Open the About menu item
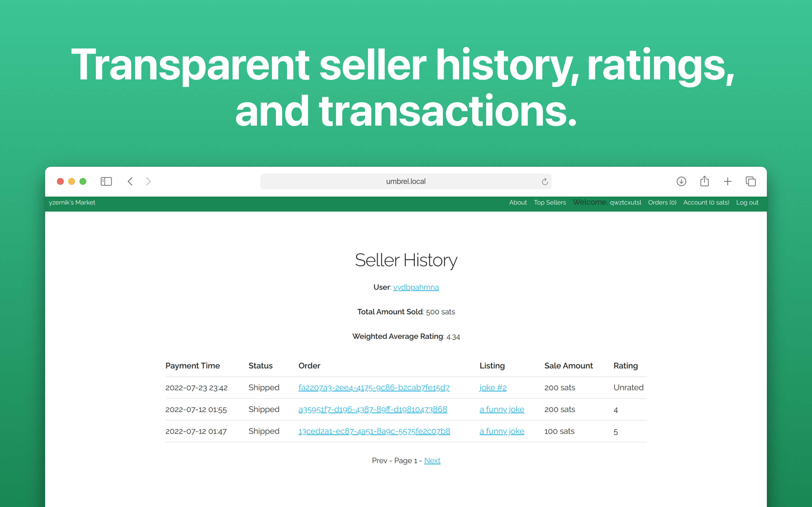The image size is (812, 507). pyautogui.click(x=517, y=203)
